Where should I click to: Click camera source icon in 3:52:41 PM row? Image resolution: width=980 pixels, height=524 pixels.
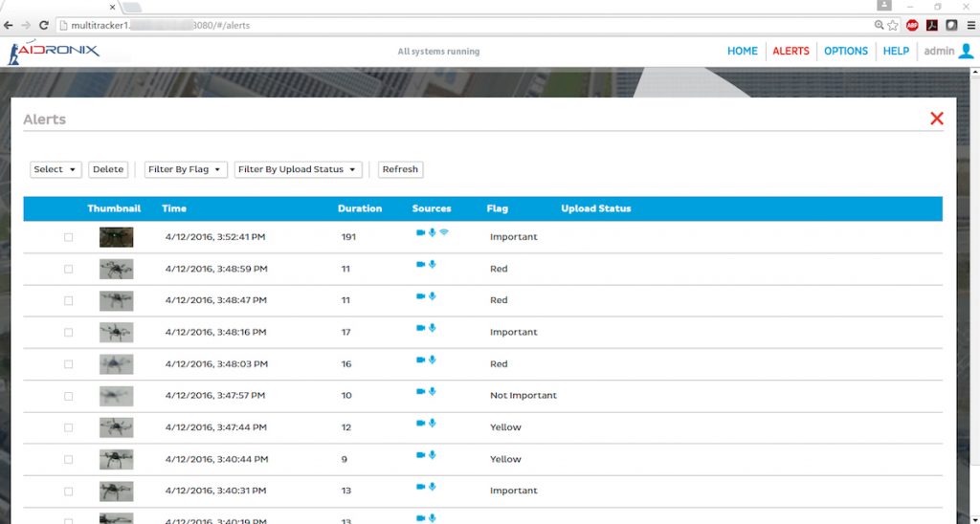tap(421, 232)
